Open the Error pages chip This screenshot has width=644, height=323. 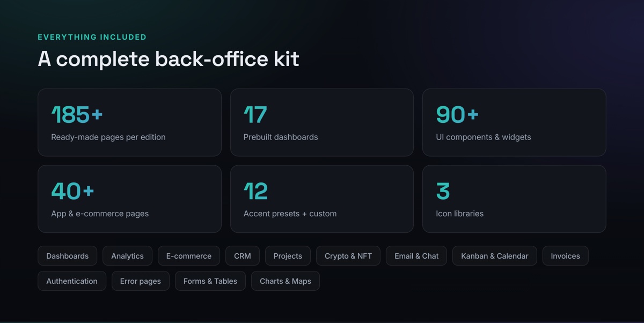click(x=141, y=281)
